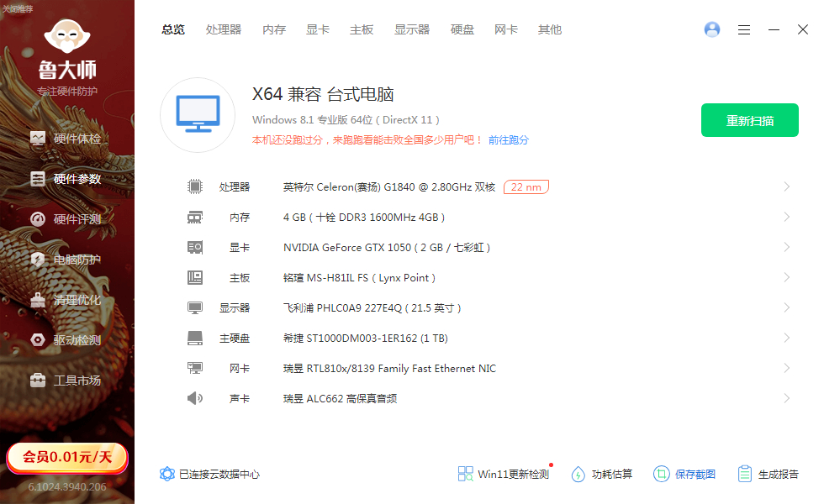
Task: Click the X64 兼容 台式电脑 title
Action: pyautogui.click(x=323, y=94)
